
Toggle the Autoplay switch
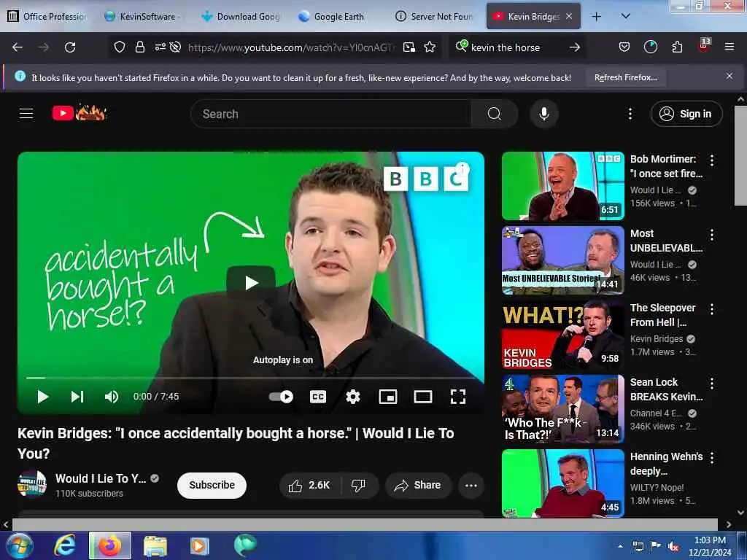281,397
